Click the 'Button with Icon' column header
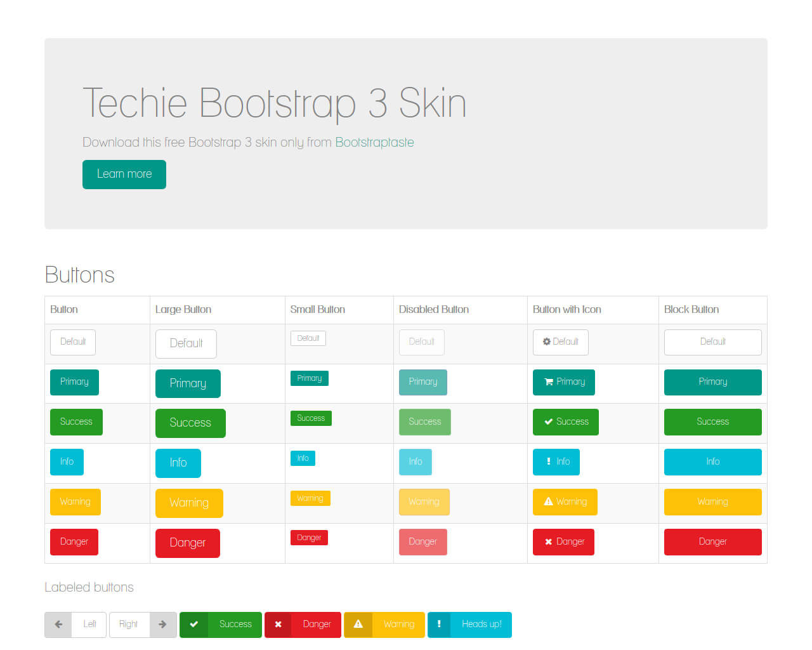 567,310
